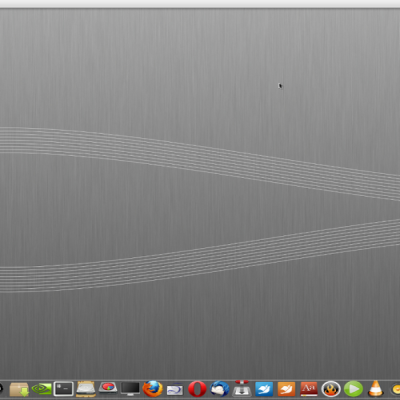Open the orange bird document icon
400x400 pixels.
tap(286, 389)
